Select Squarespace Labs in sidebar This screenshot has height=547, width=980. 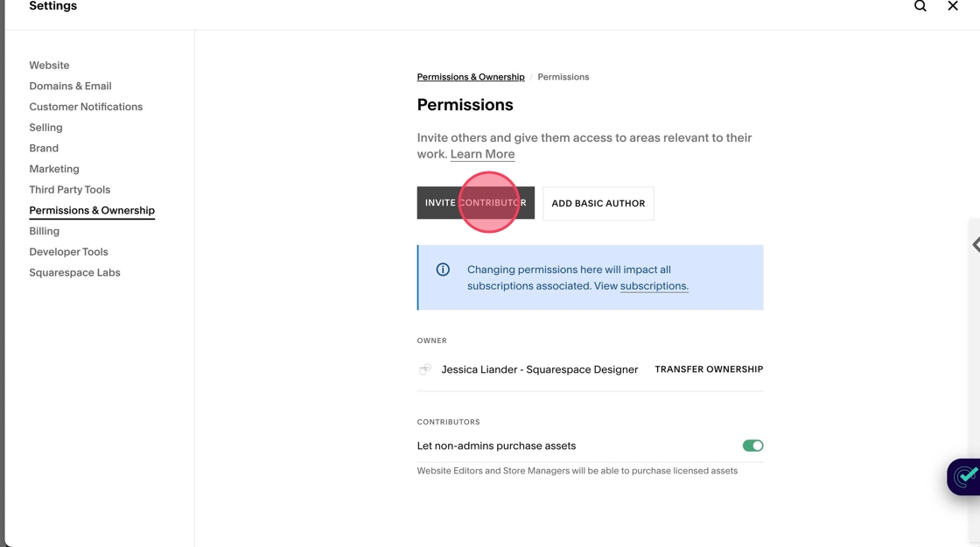74,272
